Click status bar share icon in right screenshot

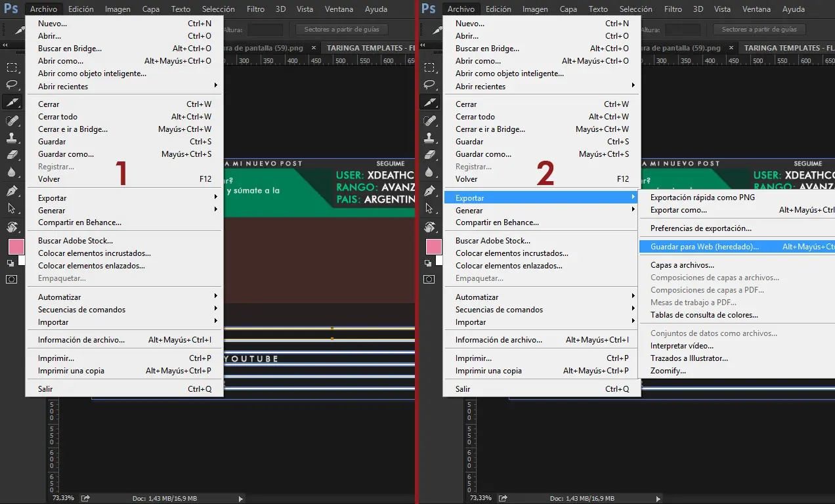[503, 499]
